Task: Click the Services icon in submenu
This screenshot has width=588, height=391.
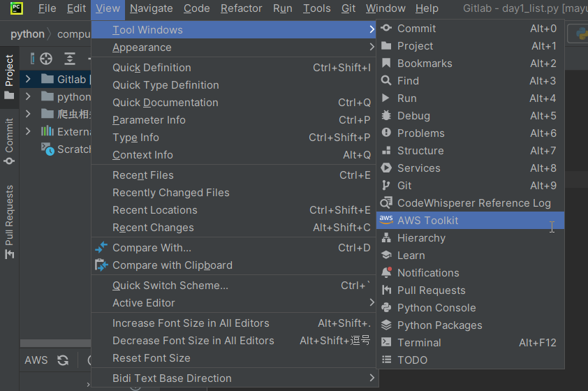Action: tap(386, 168)
